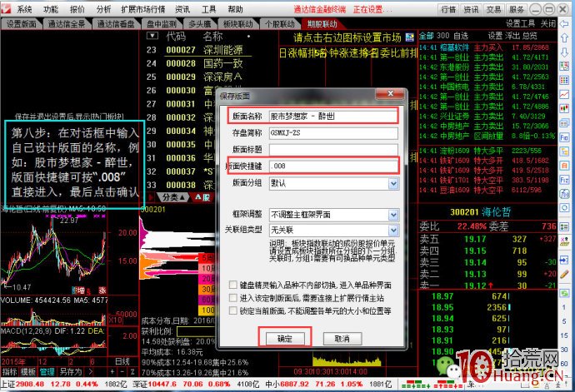Open the 报价 menu
Image resolution: width=575 pixels, height=392 pixels.
77,9
